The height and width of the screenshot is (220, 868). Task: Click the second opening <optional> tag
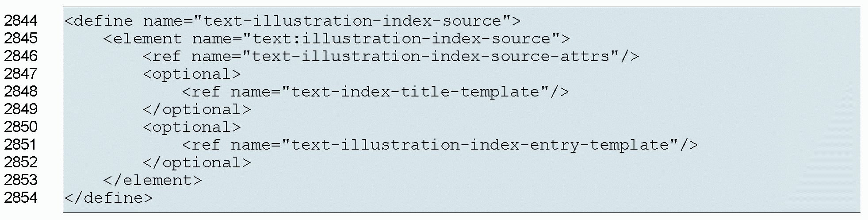pyautogui.click(x=191, y=127)
